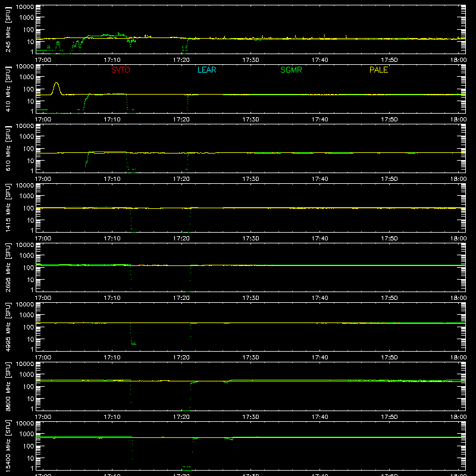Select the 15400 MHz [SFU] axis title

click(8, 446)
